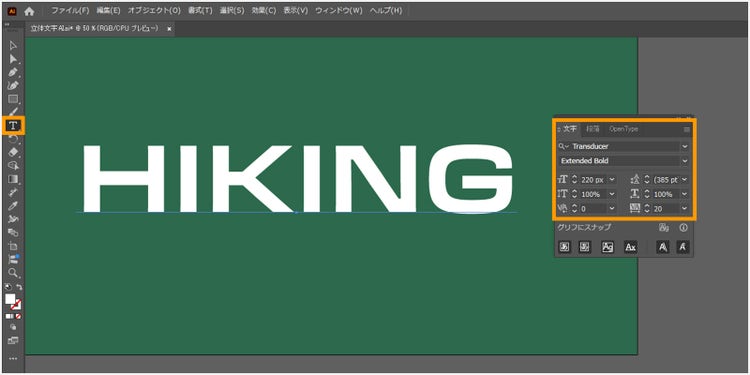Toggle glyph bounds snap Ag button
Image resolution: width=750 pixels, height=375 pixels.
(607, 247)
